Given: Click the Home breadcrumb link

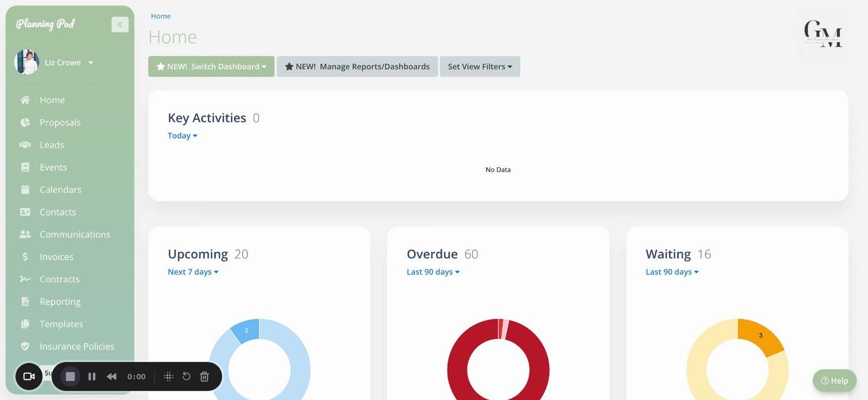Looking at the screenshot, I should tap(161, 16).
